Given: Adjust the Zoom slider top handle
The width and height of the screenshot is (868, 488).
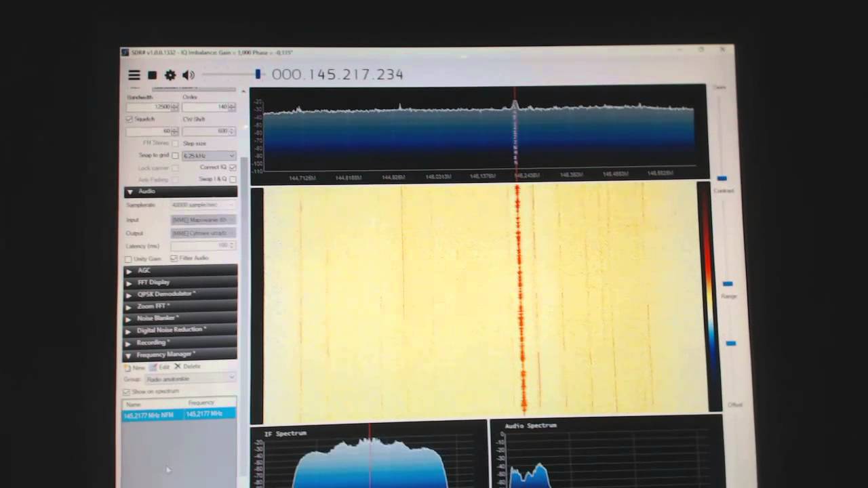Looking at the screenshot, I should tap(722, 178).
